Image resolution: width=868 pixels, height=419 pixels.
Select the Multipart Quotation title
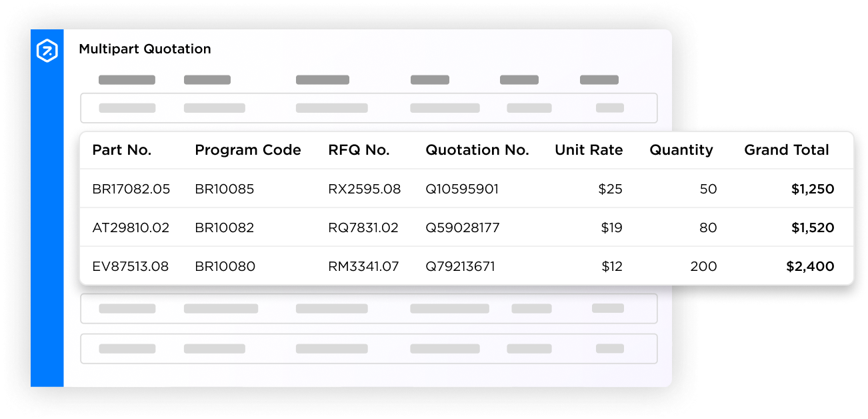tap(145, 49)
